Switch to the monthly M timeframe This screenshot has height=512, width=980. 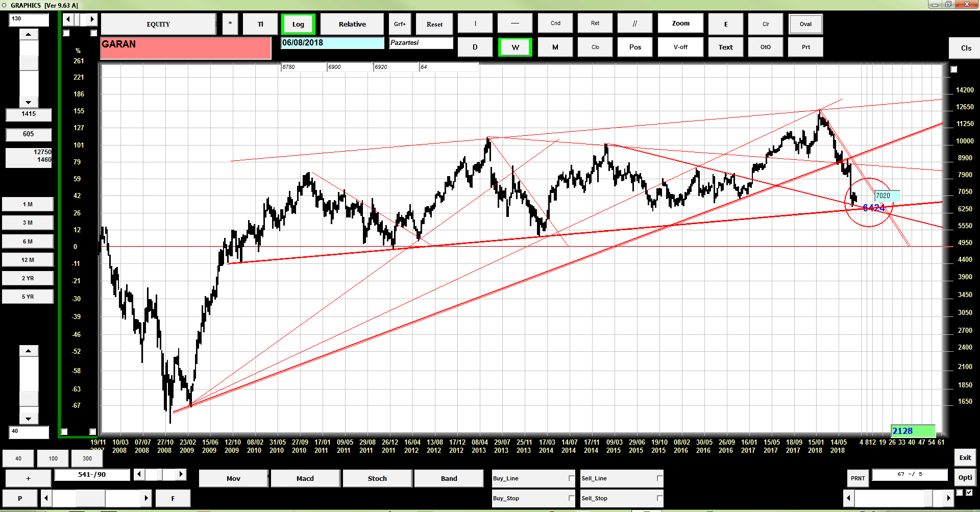[555, 47]
